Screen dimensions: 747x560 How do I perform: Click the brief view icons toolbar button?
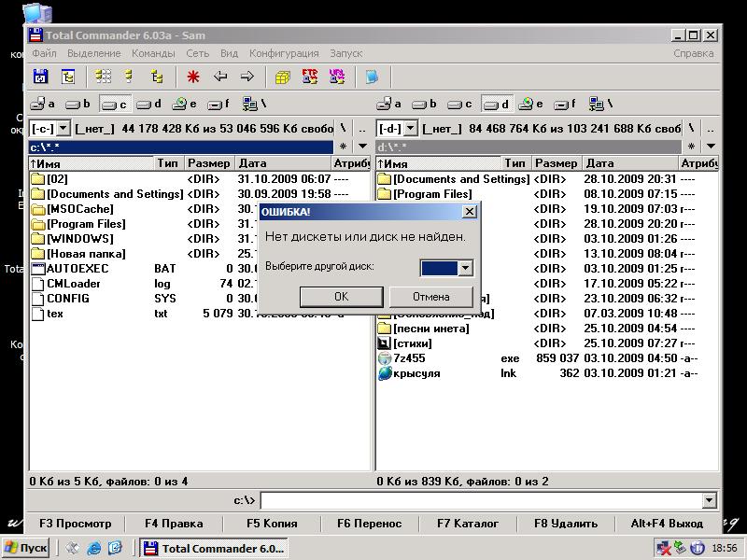point(103,77)
